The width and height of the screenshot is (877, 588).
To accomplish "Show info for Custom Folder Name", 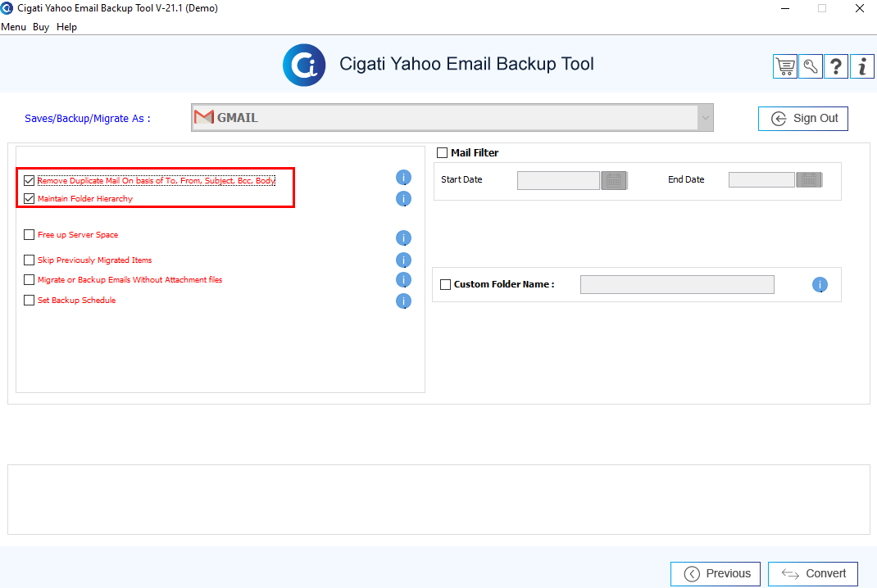I will 820,284.
